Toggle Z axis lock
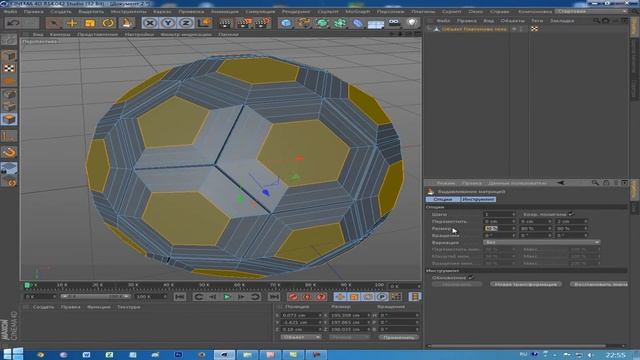The image size is (640, 360). pos(186,23)
